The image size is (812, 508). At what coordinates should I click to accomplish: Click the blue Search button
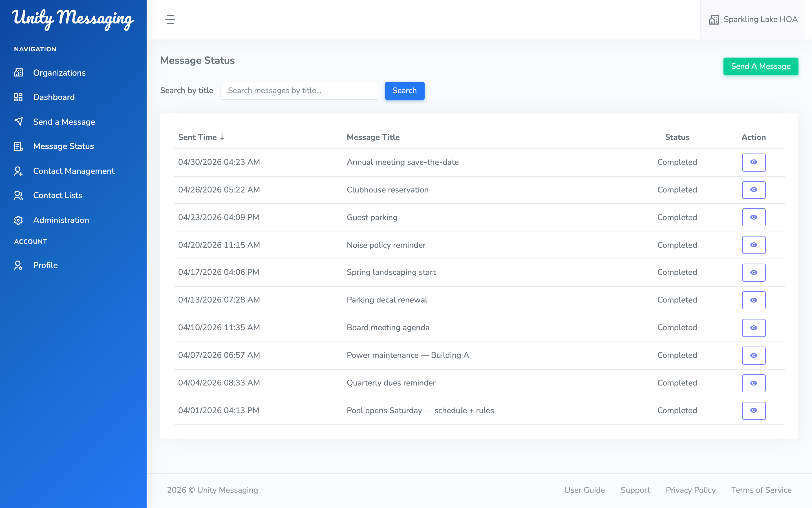(x=405, y=91)
